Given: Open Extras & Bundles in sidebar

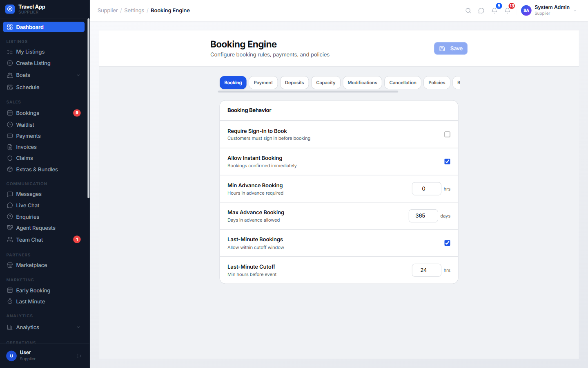Looking at the screenshot, I should [x=44, y=170].
